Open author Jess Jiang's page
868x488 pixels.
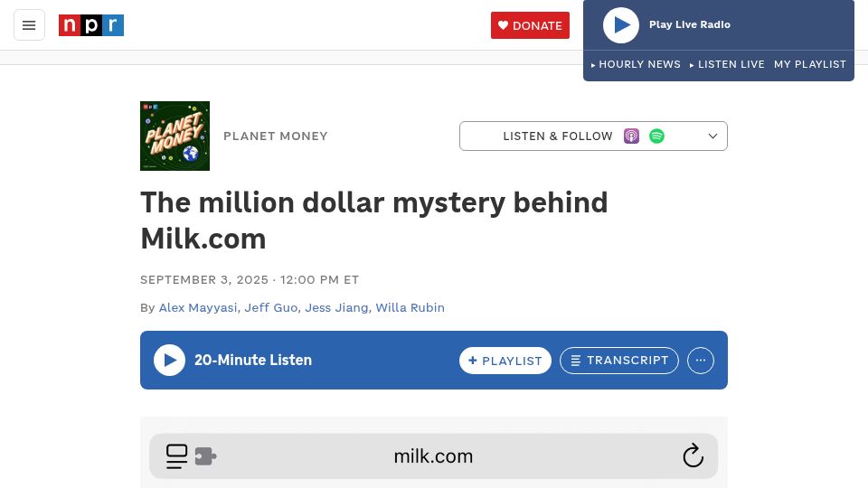click(336, 307)
